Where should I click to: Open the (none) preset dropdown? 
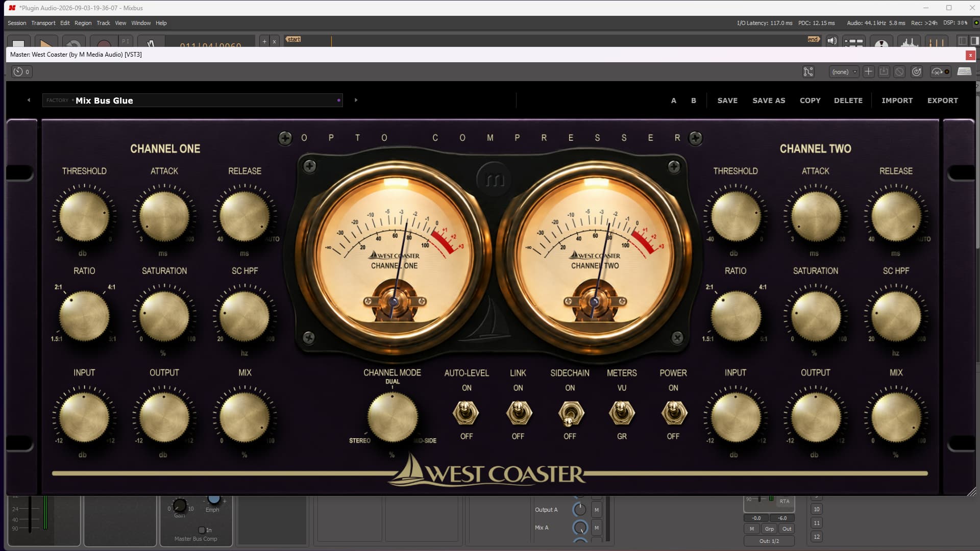(844, 72)
